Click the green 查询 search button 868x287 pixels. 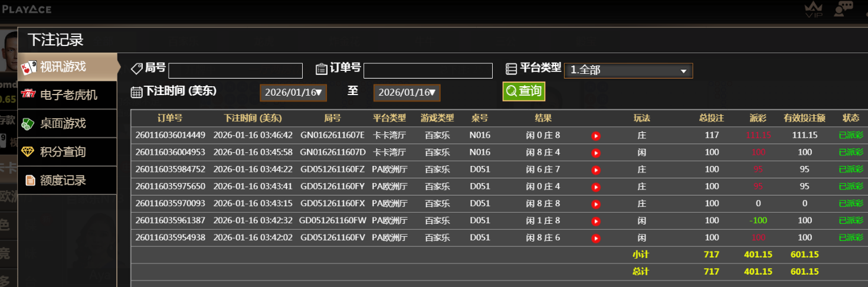point(523,91)
